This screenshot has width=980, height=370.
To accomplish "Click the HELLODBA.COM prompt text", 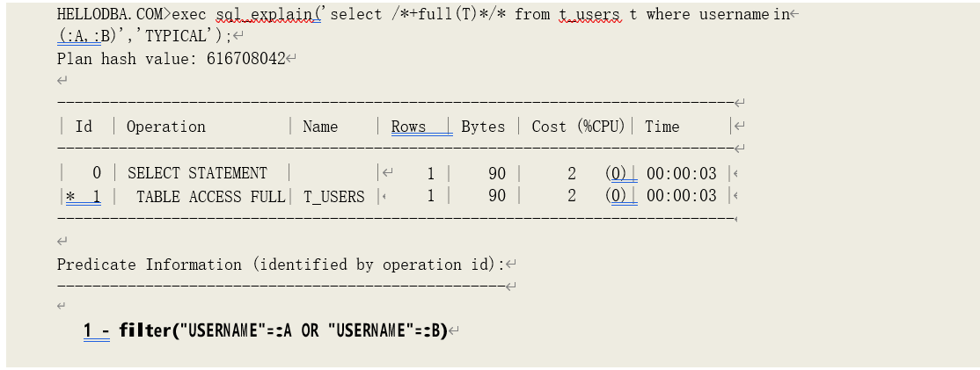I will point(113,15).
